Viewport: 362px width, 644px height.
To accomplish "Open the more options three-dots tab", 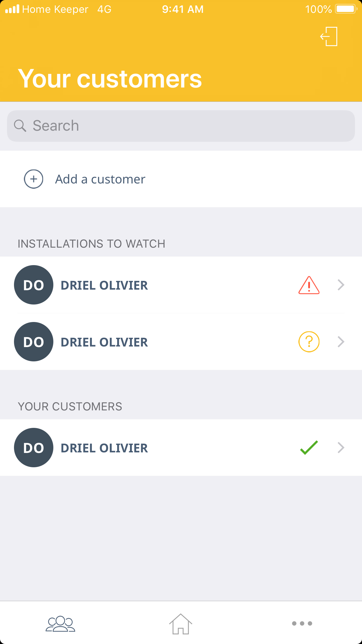I will [x=302, y=624].
